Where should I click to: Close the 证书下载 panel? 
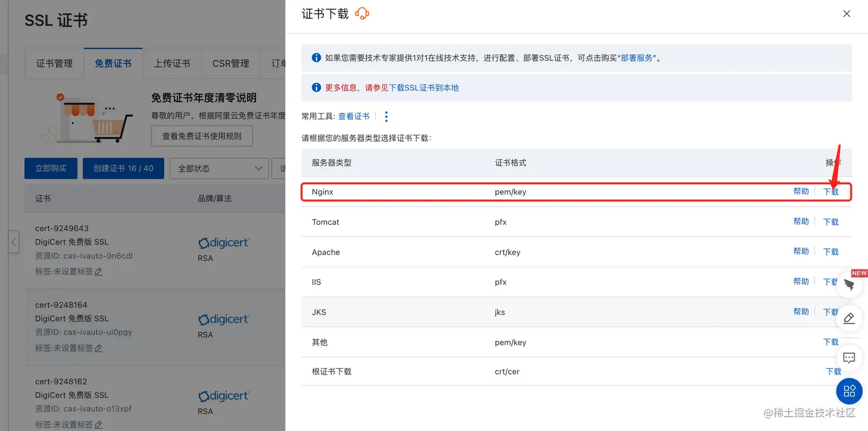[x=847, y=14]
